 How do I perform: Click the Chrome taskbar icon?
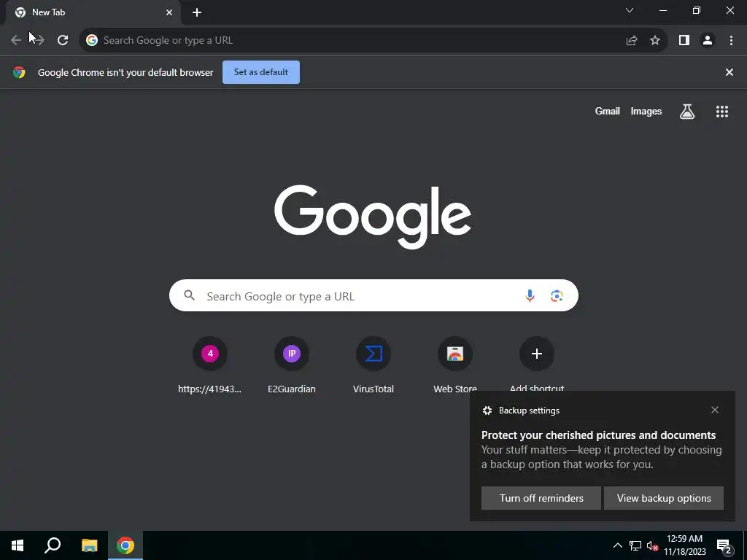125,545
